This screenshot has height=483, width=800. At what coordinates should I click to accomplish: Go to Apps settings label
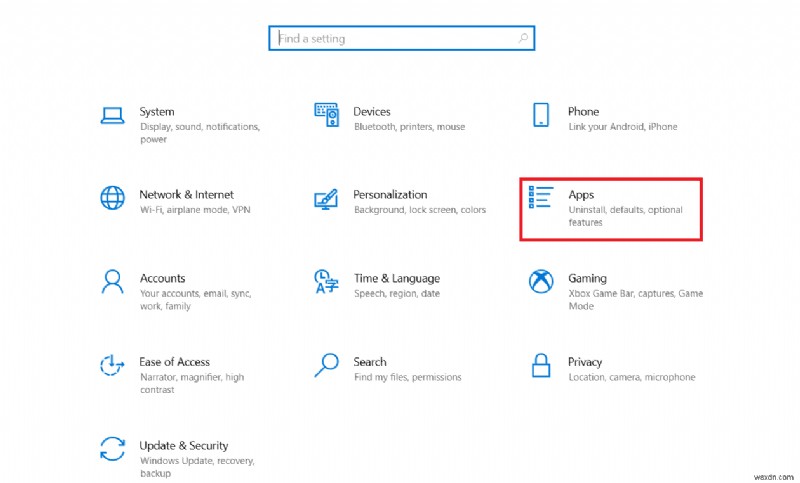581,195
